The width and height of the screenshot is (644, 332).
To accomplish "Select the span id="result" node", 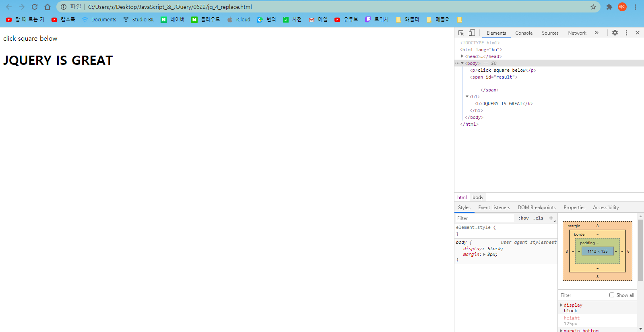I will point(493,77).
